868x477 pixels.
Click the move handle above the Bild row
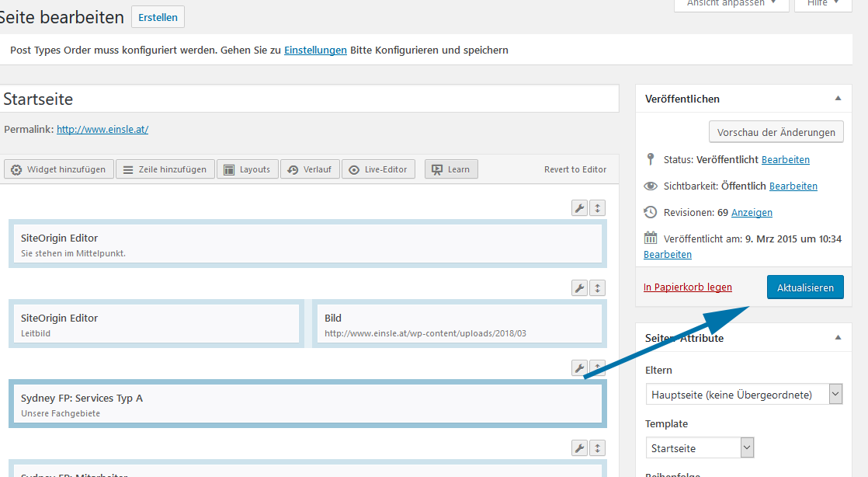click(597, 288)
